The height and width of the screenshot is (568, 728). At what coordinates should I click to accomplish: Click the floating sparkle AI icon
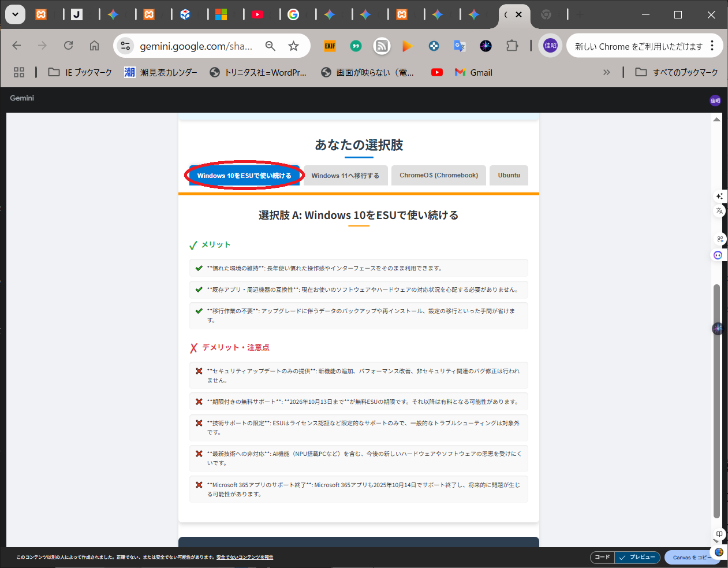click(719, 196)
